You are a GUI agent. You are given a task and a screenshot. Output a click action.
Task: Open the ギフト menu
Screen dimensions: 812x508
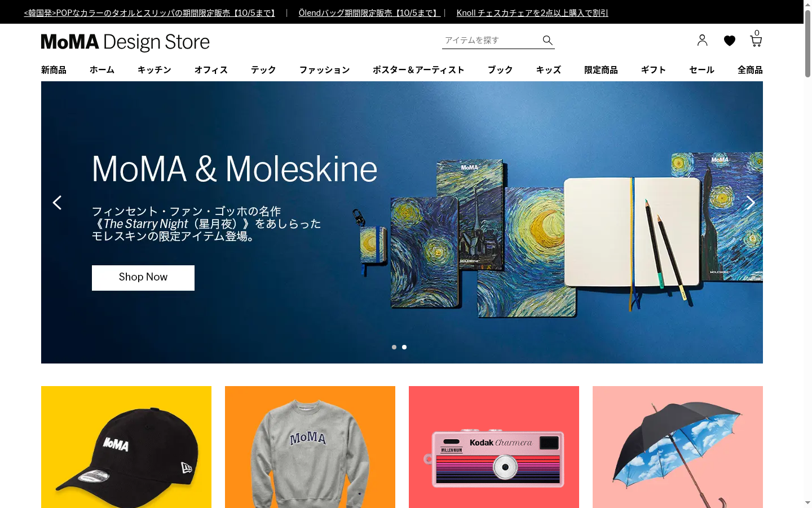pyautogui.click(x=654, y=70)
